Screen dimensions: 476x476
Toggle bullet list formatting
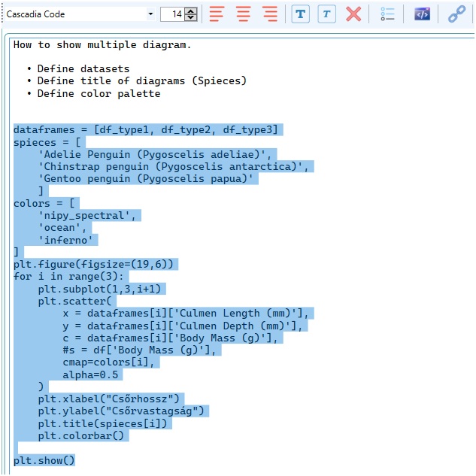pyautogui.click(x=387, y=14)
